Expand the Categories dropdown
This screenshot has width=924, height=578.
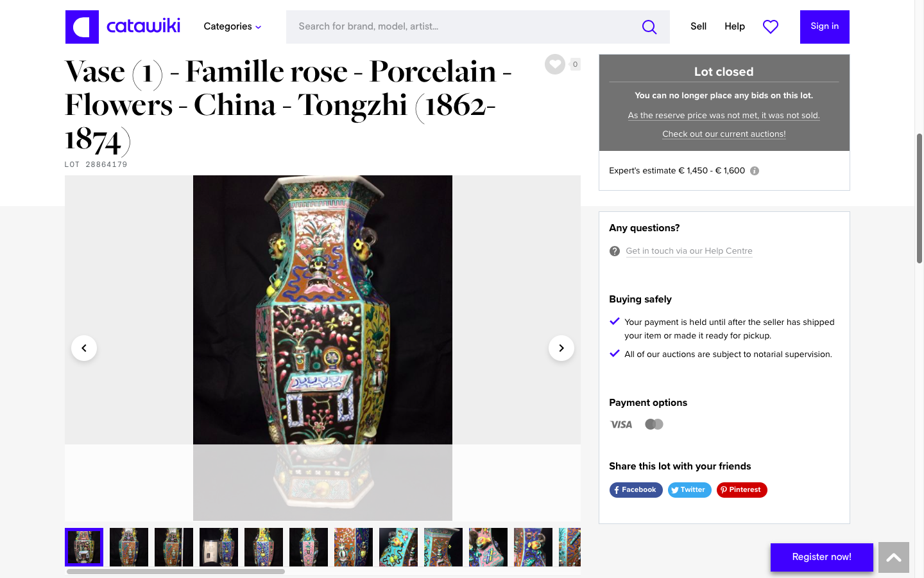(232, 27)
